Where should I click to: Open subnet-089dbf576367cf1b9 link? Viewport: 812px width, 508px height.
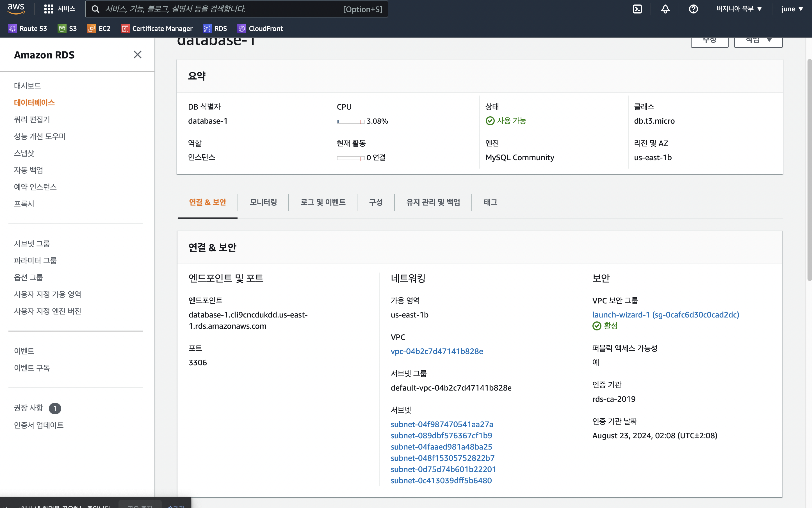click(x=441, y=436)
